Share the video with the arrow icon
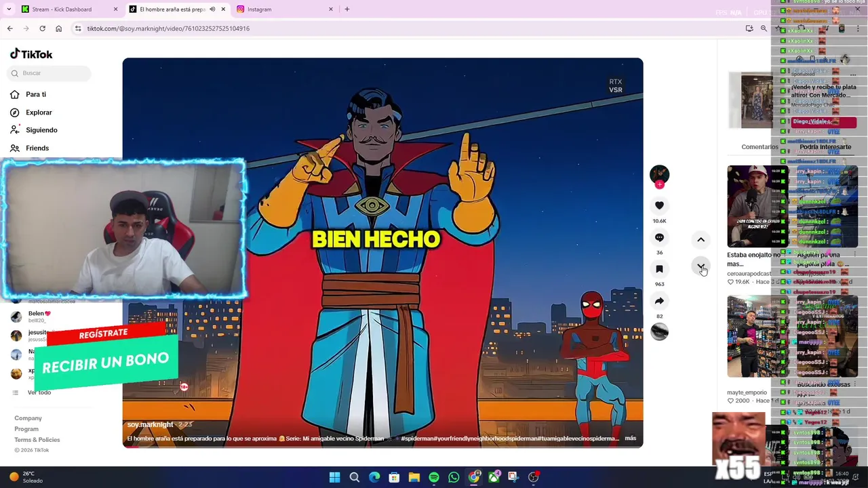 pyautogui.click(x=659, y=301)
